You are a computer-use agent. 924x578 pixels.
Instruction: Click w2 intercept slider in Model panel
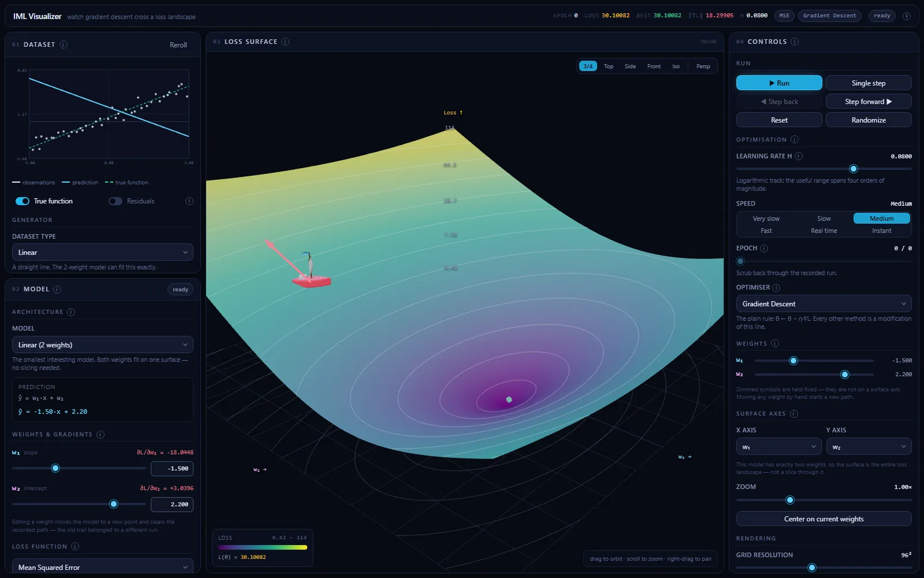[79, 504]
